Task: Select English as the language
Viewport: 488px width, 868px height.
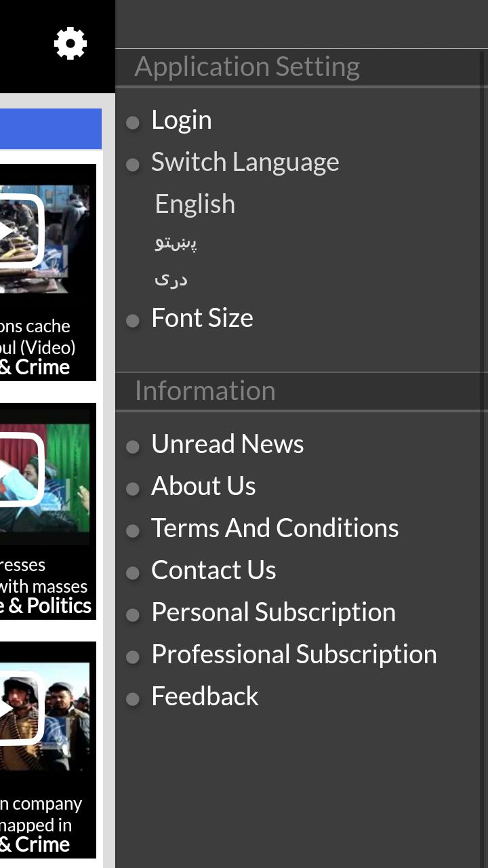Action: click(x=195, y=204)
